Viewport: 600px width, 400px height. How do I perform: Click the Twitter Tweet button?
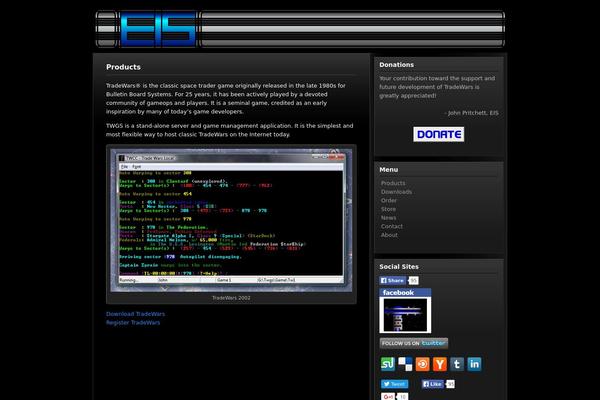tap(395, 384)
